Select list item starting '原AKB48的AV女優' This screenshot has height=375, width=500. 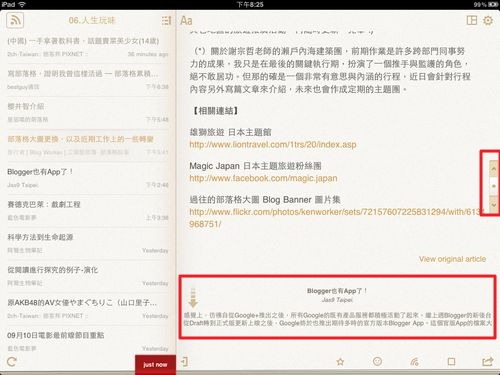coord(88,309)
